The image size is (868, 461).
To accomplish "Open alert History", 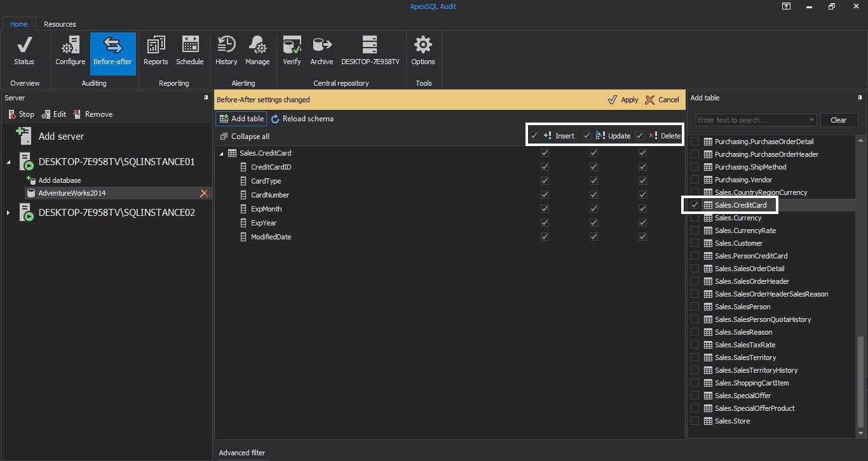I will [226, 51].
